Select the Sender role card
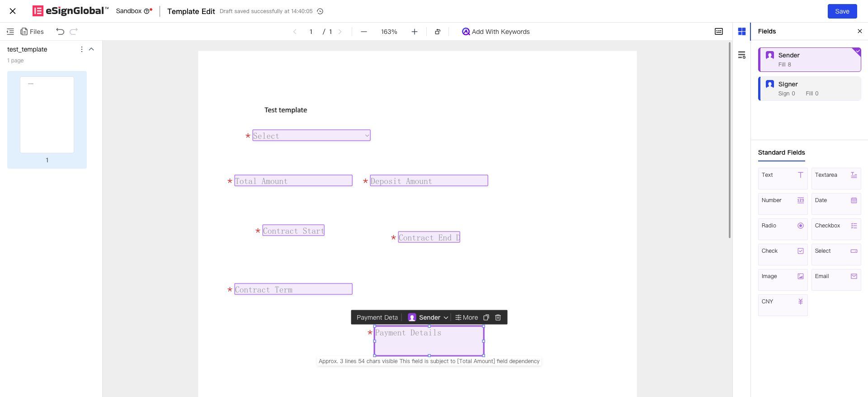The width and height of the screenshot is (868, 397). point(810,60)
